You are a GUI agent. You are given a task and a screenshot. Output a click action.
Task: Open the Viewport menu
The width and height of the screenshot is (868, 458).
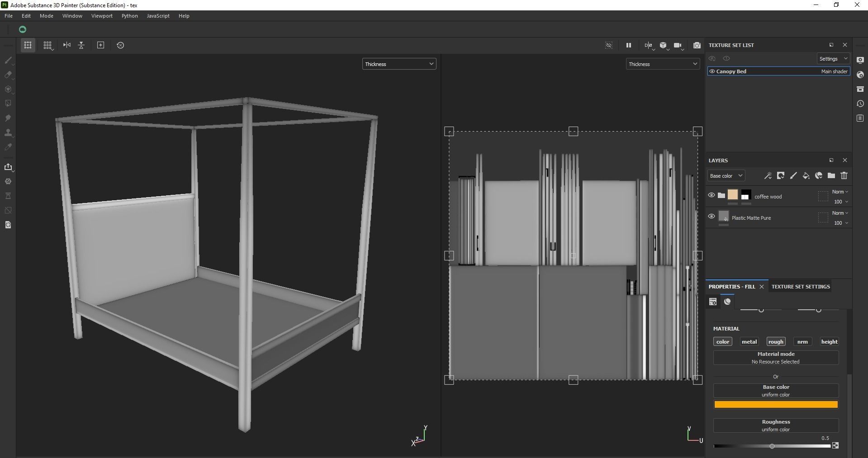pyautogui.click(x=102, y=16)
